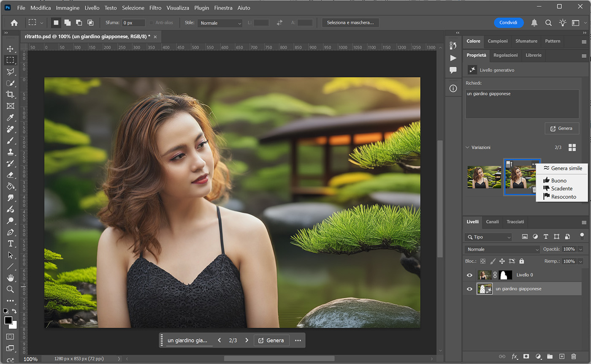The height and width of the screenshot is (364, 591).
Task: Select the first variation thumbnail
Action: (x=484, y=177)
